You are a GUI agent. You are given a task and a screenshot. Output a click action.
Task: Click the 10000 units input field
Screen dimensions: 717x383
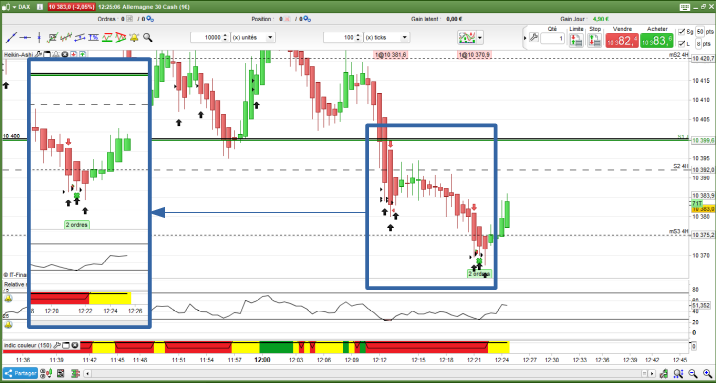pos(206,37)
